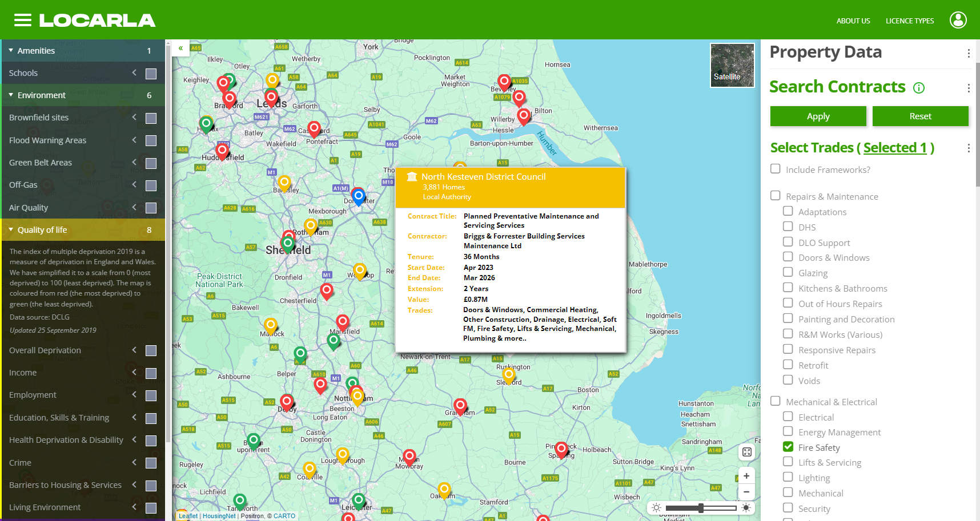980x521 pixels.
Task: Collapse the left sidebar with double-arrow icon
Action: click(x=180, y=49)
